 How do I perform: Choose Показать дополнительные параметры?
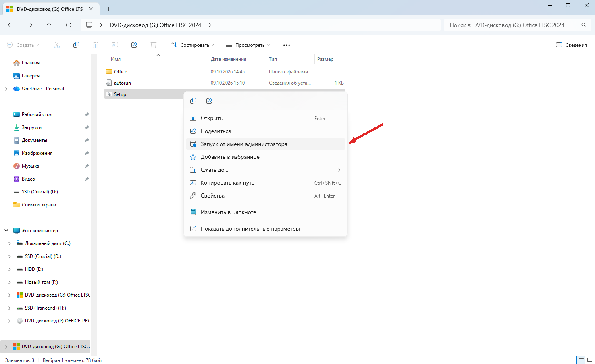pyautogui.click(x=266, y=229)
